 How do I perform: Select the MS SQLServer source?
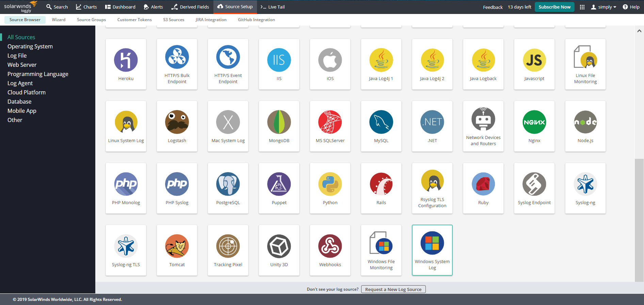[x=330, y=126]
